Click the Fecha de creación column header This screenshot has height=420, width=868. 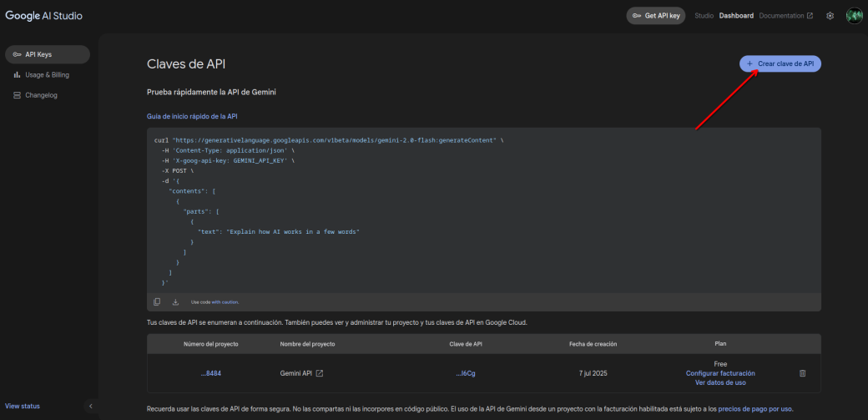[593, 344]
